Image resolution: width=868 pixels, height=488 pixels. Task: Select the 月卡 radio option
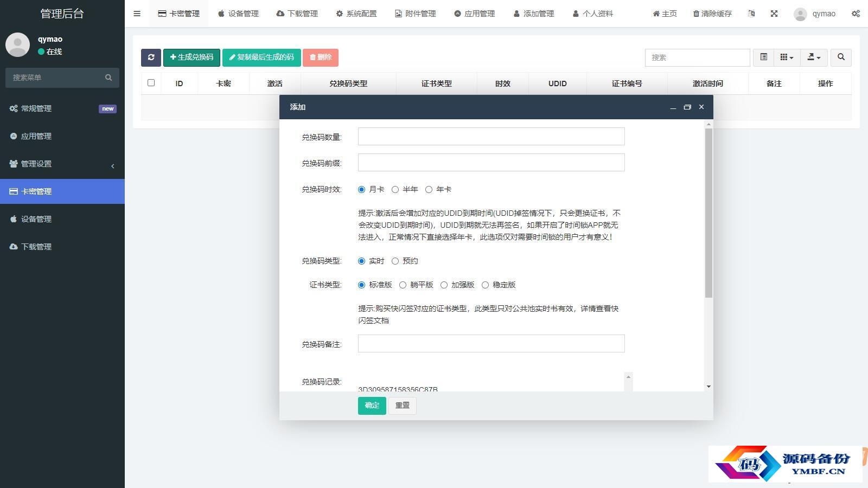point(361,189)
